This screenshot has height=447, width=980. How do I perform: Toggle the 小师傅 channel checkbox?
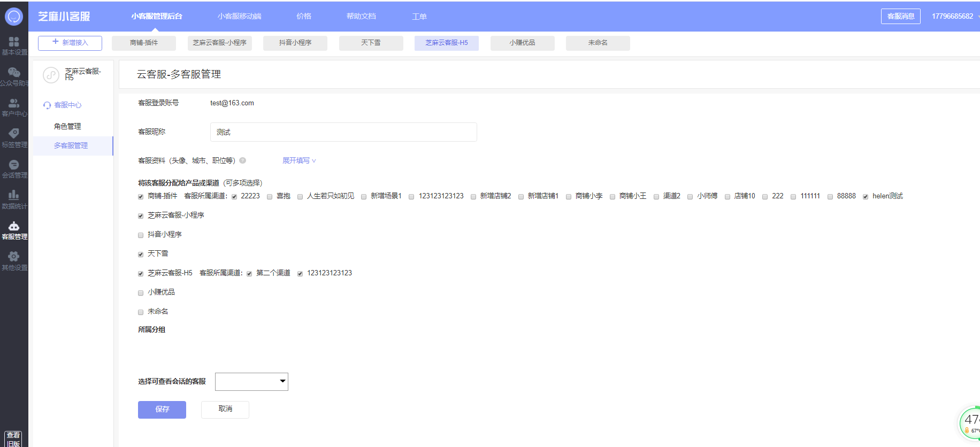(x=690, y=197)
